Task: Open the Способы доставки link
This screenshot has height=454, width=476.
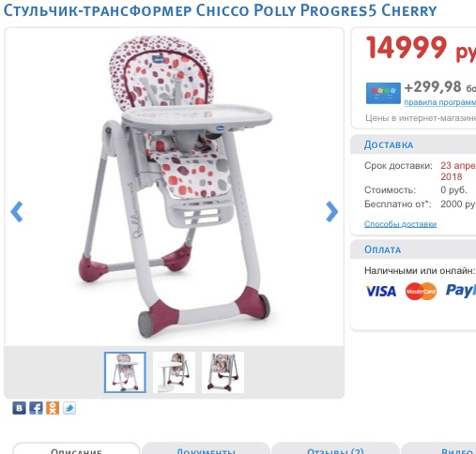Action: pos(400,224)
